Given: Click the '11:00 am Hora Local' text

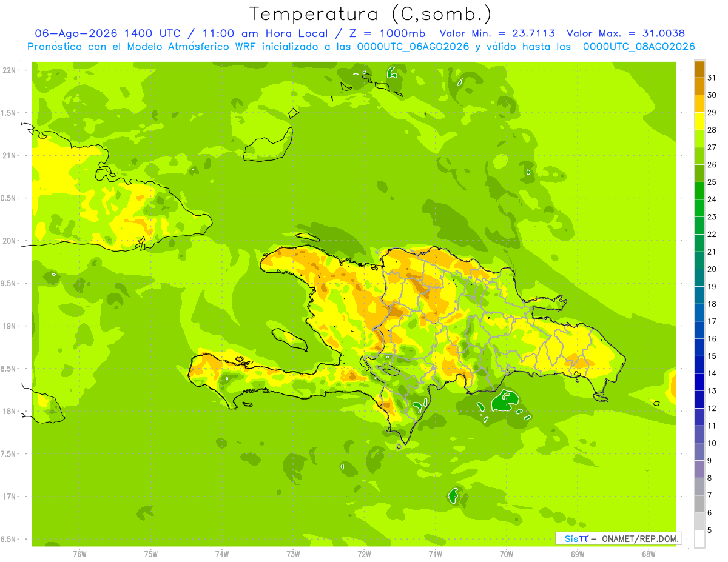Looking at the screenshot, I should tap(268, 33).
